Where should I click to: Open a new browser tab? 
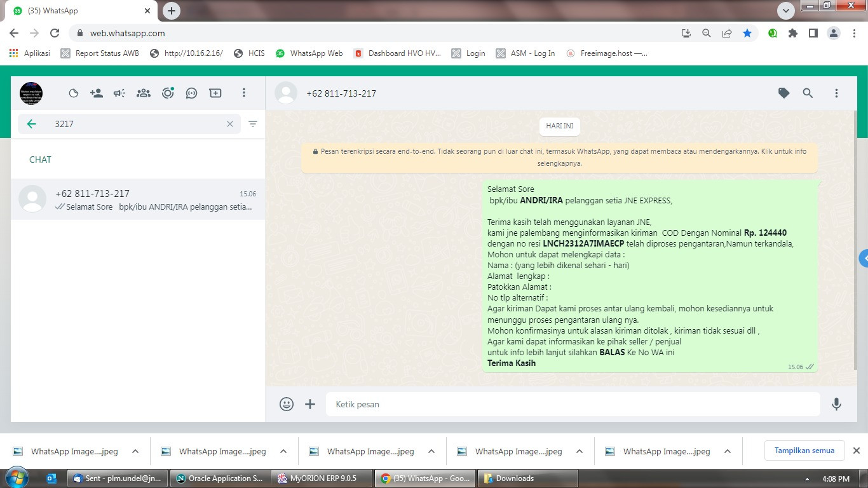coord(171,11)
